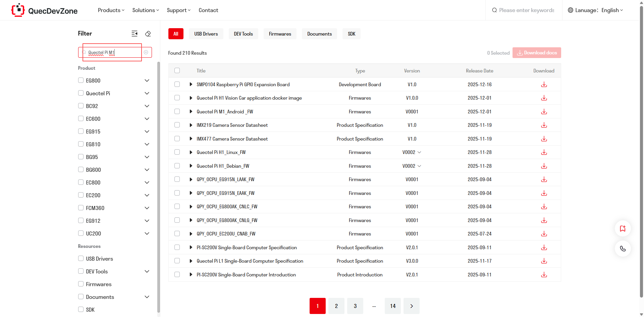This screenshot has width=644, height=317.
Task: Check the EG800 product filter
Action: pos(81,81)
